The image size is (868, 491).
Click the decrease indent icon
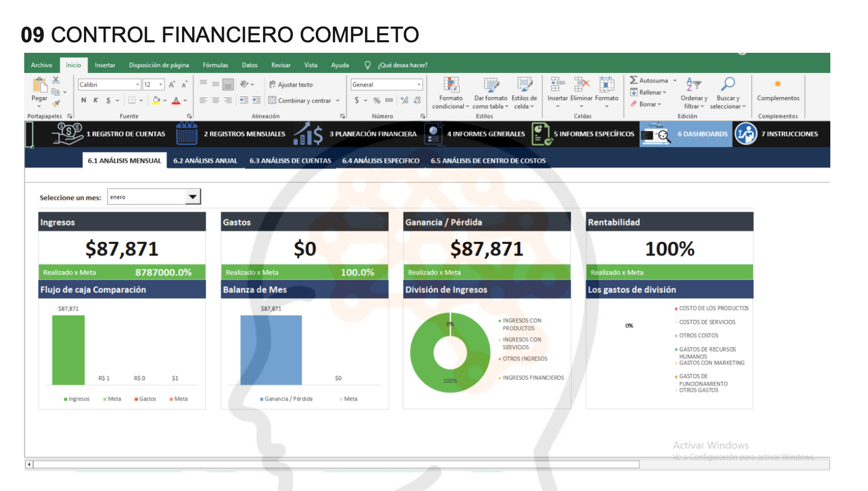point(244,100)
